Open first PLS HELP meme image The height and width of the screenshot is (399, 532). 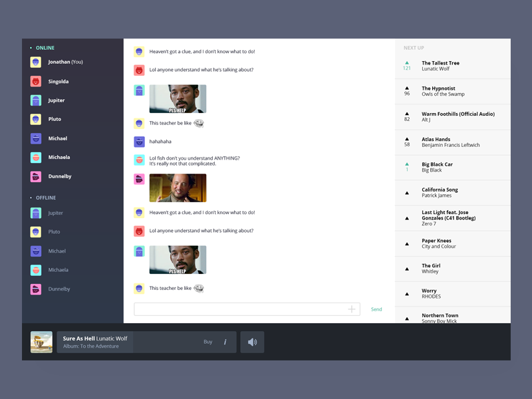(178, 98)
